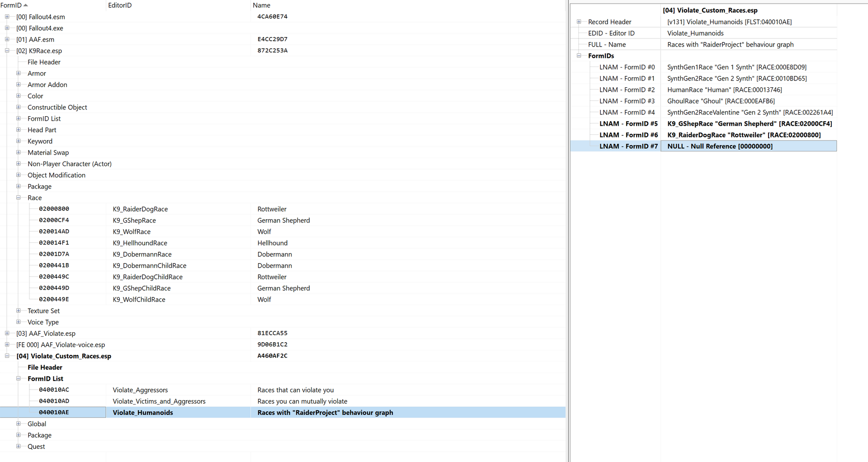The image size is (868, 462).
Task: Expand the Material Swap group
Action: 18,152
